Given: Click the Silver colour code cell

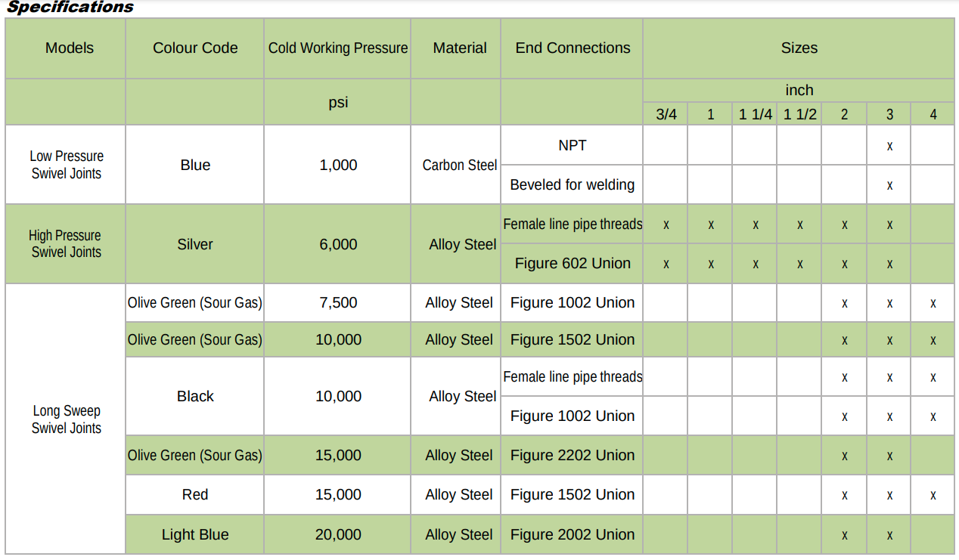Looking at the screenshot, I should 195,244.
